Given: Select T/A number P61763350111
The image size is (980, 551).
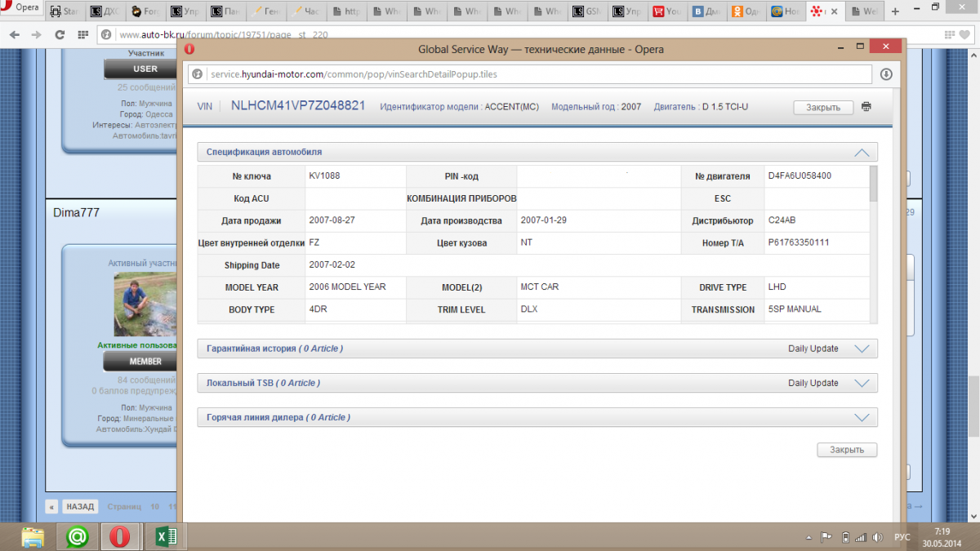Looking at the screenshot, I should click(x=799, y=242).
